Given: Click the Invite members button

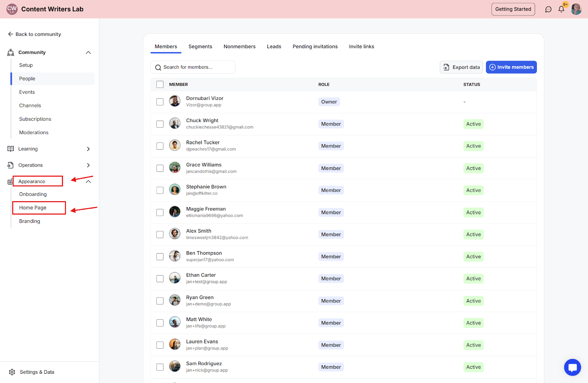Looking at the screenshot, I should pos(511,67).
